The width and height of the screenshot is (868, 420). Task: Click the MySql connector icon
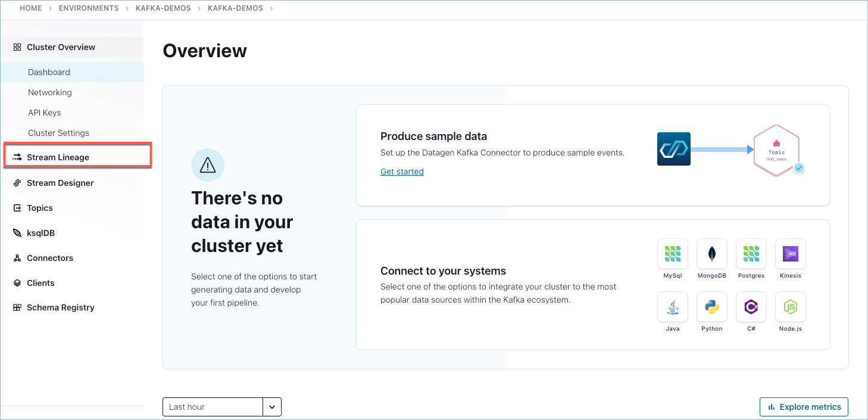[x=672, y=254]
